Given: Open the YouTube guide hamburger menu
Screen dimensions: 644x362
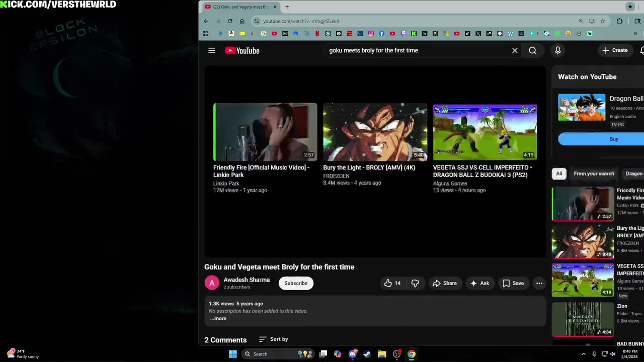Looking at the screenshot, I should point(212,50).
